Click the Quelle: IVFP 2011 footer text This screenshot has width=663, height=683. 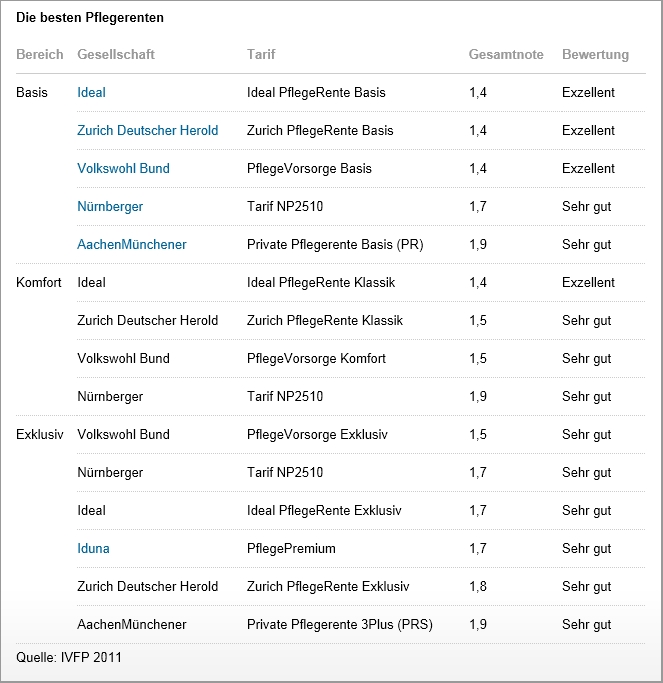click(69, 657)
